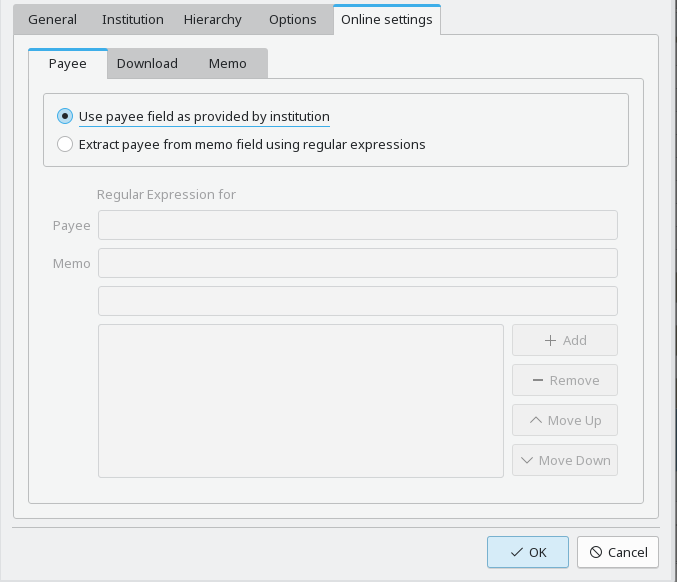Enable 'Extract payee from memo field' option

pyautogui.click(x=65, y=144)
